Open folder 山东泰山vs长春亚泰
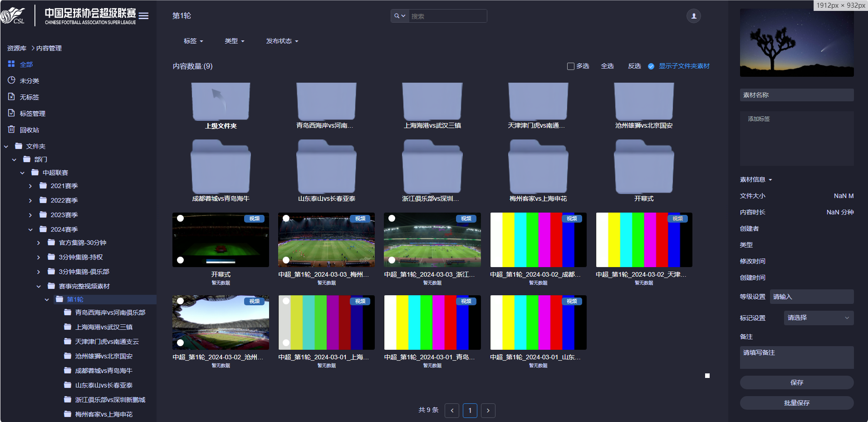 tap(326, 167)
